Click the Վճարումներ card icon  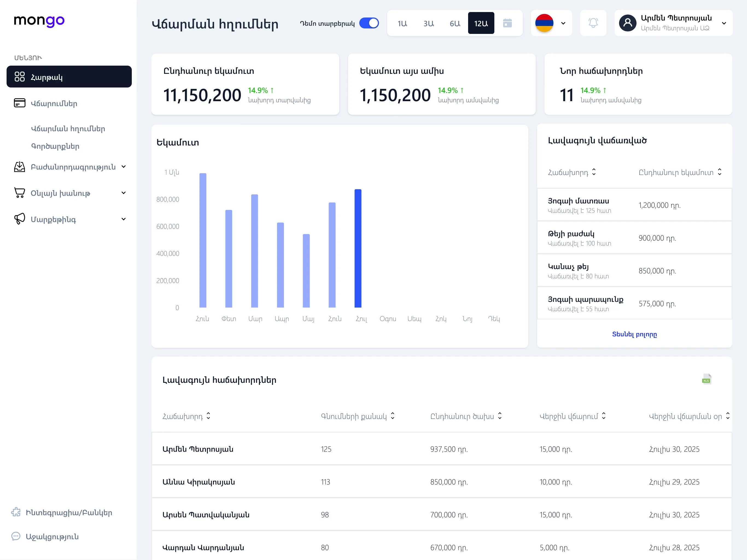tap(20, 103)
